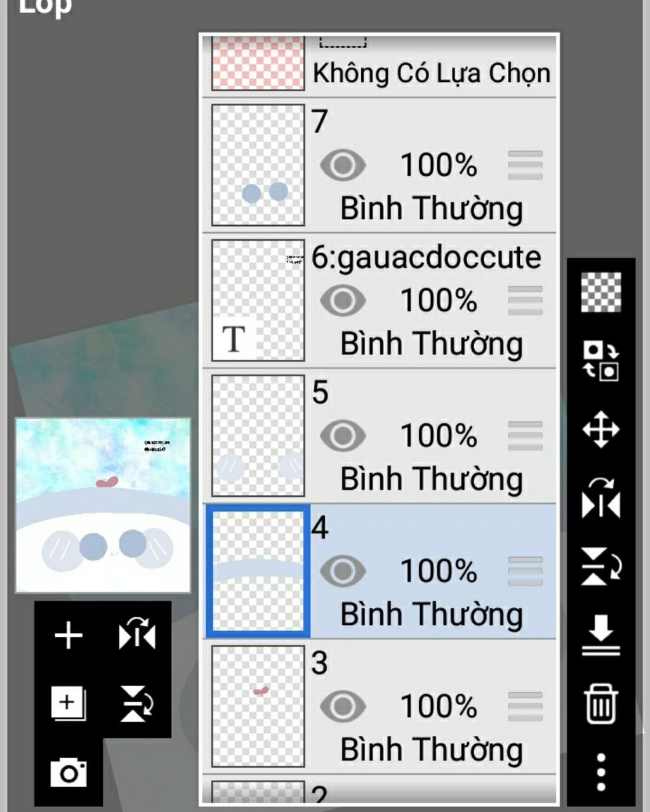Toggle visibility of layer 6:gauacdoccute
Screen dimensions: 650x812
point(343,301)
